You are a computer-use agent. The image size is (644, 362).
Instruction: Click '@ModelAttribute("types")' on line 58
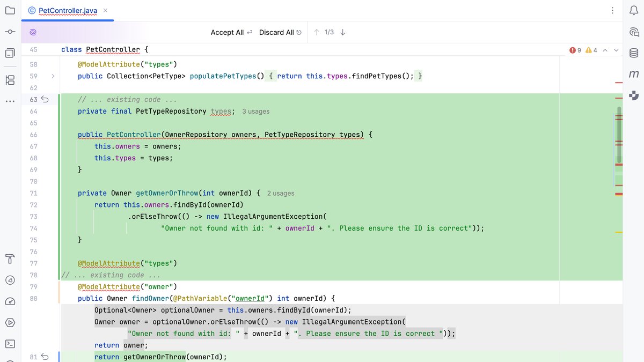click(x=127, y=64)
